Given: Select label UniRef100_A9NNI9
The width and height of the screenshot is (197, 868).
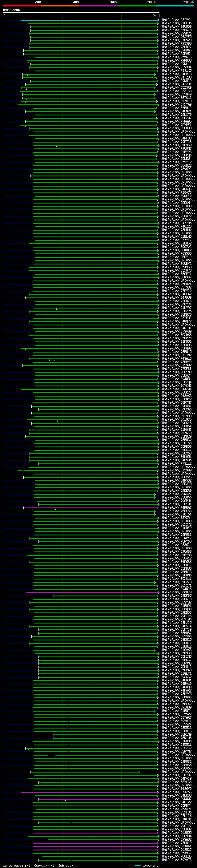Looking at the screenshot, I should 177,81.
